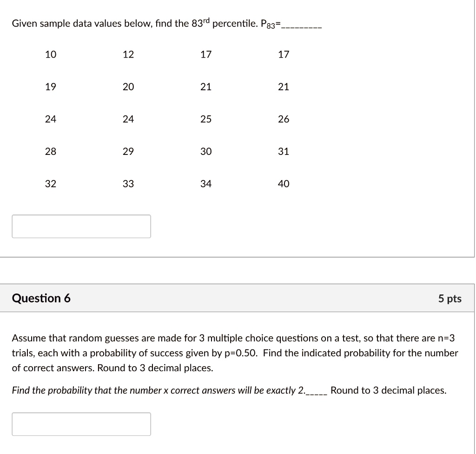Click the value 26 in the data table

tap(284, 119)
